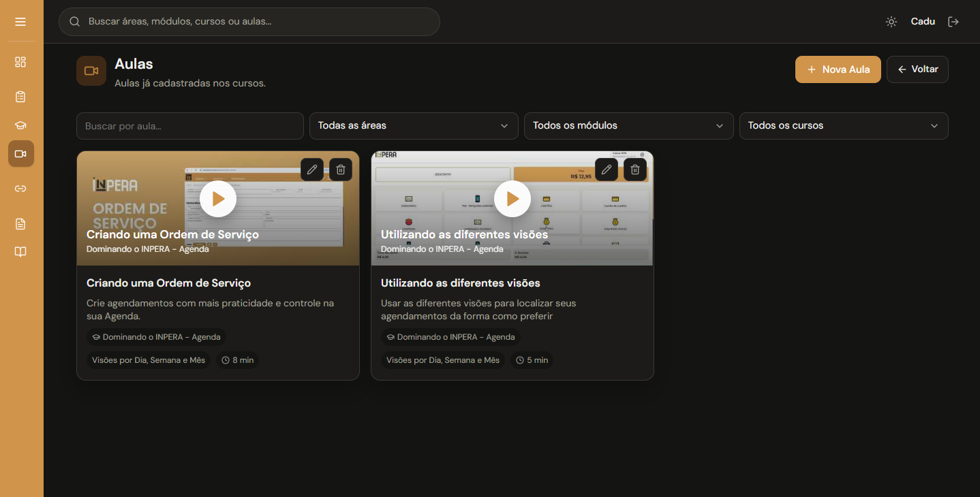The width and height of the screenshot is (980, 497).
Task: Edit the Criando uma Ordem de Serviço lesson
Action: pyautogui.click(x=312, y=170)
